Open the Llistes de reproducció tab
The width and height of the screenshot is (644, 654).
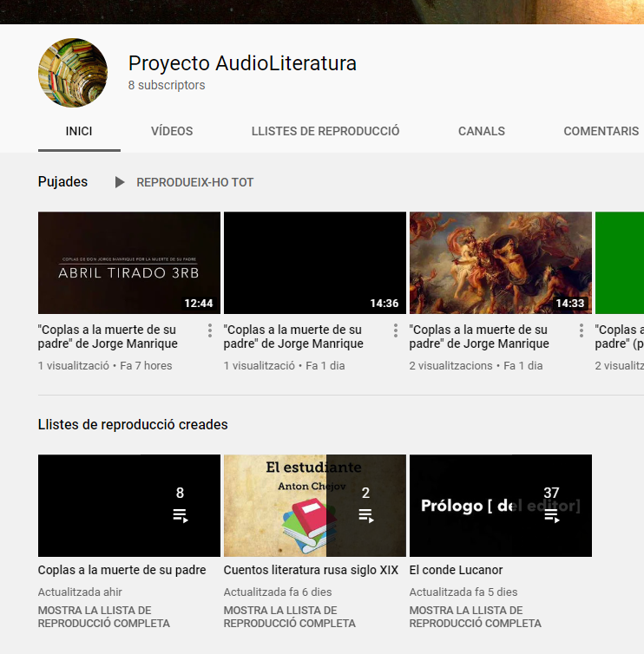pos(325,132)
